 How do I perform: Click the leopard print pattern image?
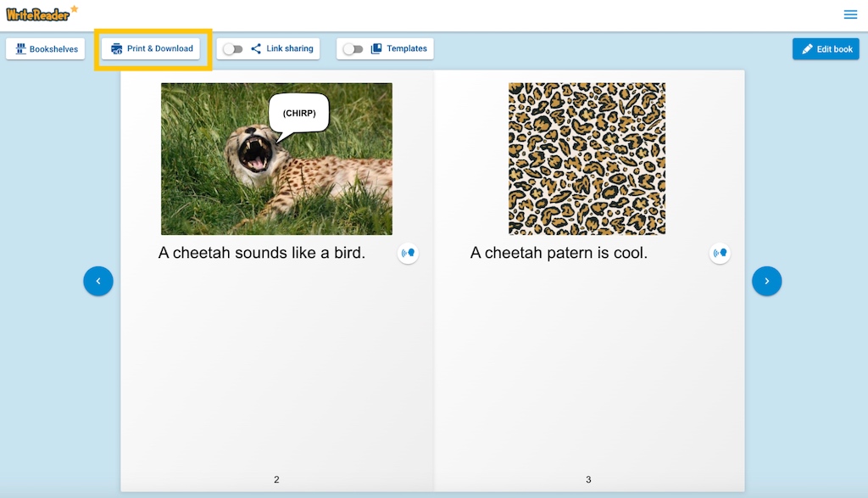click(x=587, y=159)
